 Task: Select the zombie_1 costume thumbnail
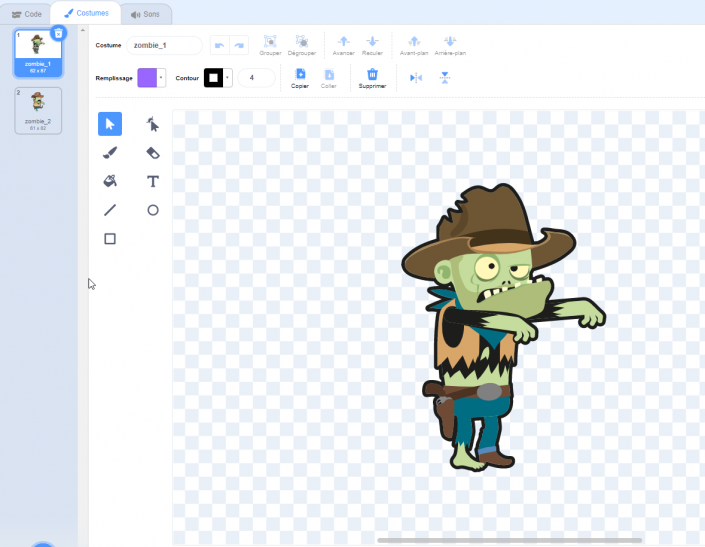coord(38,53)
